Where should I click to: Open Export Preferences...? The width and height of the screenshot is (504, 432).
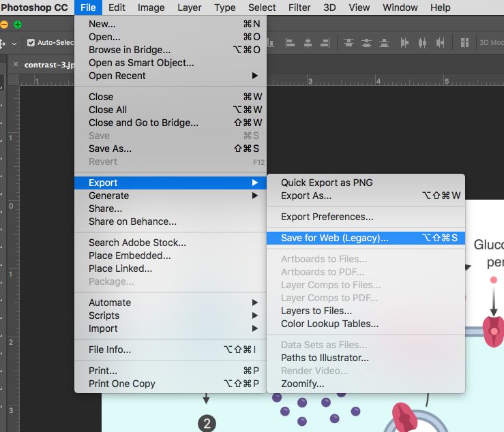pyautogui.click(x=366, y=217)
